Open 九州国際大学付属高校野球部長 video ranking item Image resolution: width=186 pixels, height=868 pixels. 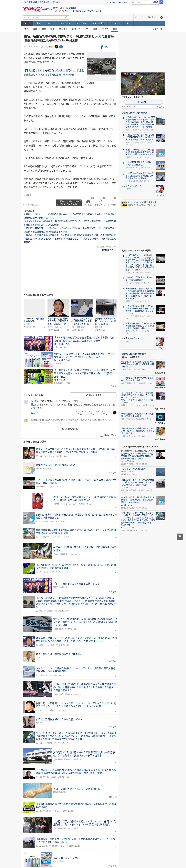pyautogui.click(x=139, y=279)
